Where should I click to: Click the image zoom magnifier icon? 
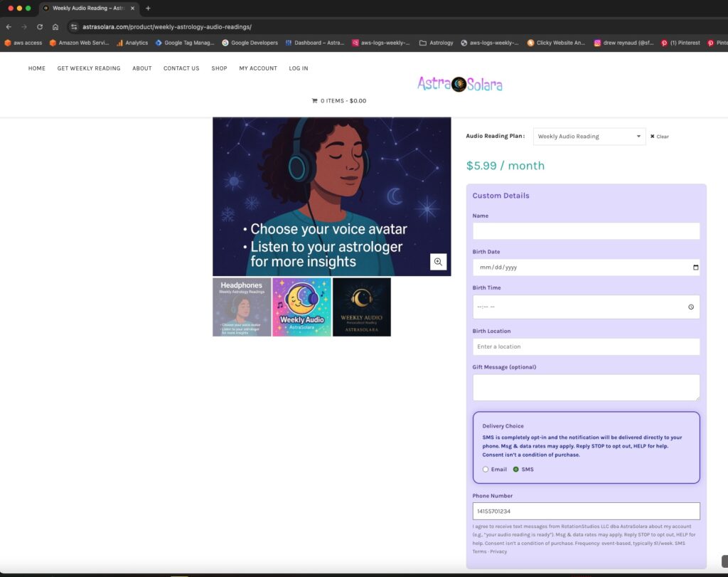438,262
